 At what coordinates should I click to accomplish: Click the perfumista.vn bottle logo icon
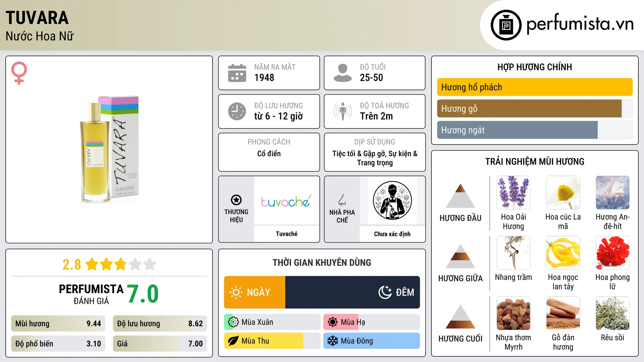click(x=506, y=25)
